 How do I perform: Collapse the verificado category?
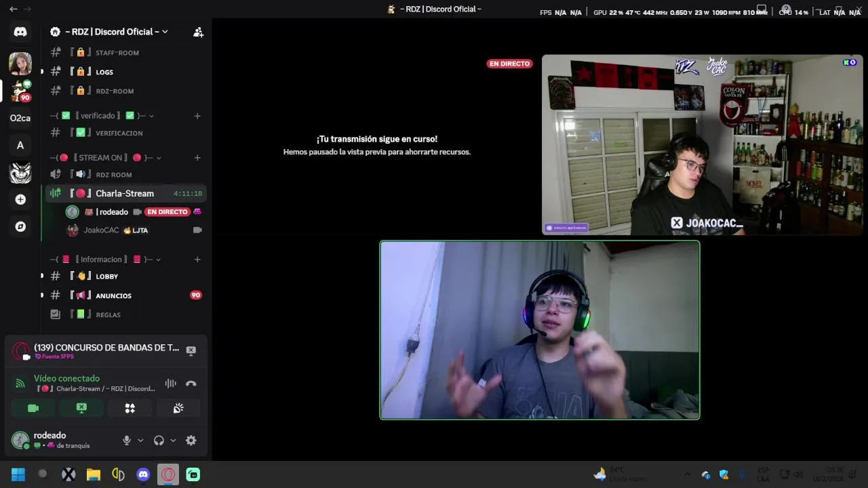pos(102,116)
